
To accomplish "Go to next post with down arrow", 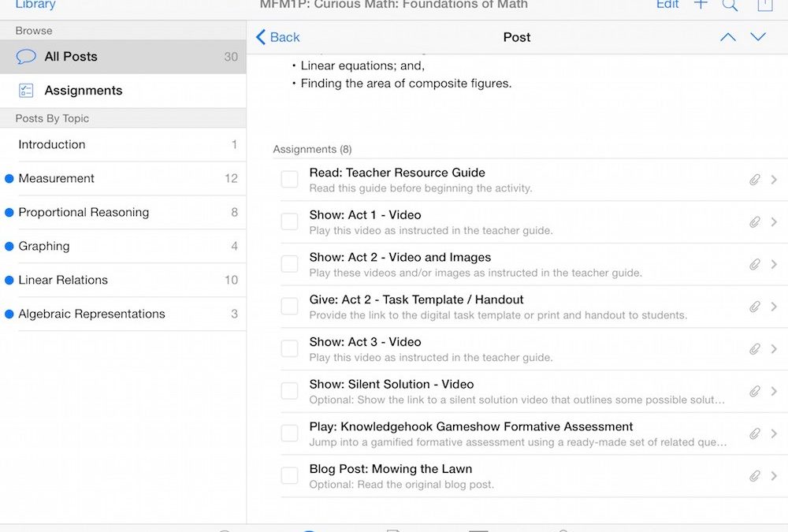I will [758, 37].
